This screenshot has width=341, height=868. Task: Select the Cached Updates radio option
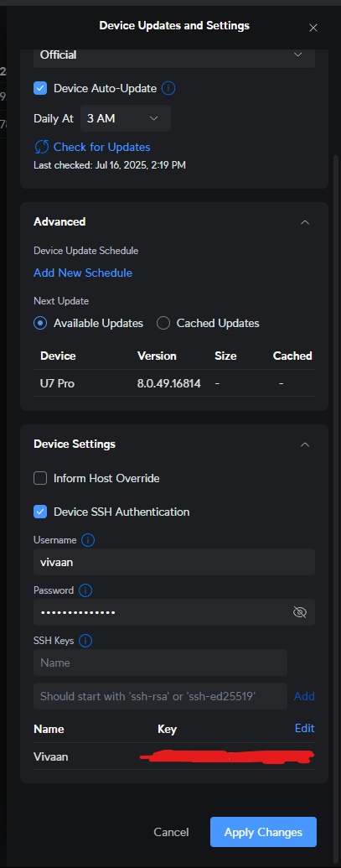coord(163,323)
